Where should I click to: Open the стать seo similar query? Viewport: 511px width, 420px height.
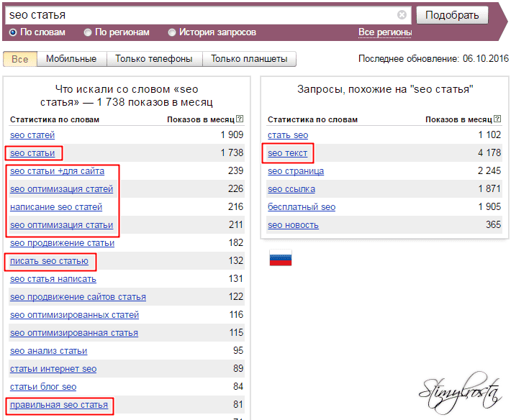tap(288, 134)
